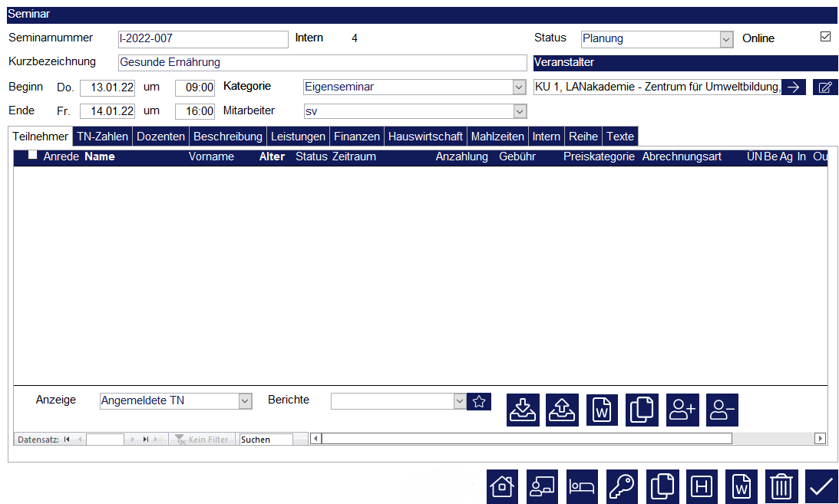The height and width of the screenshot is (504, 839).
Task: Switch to the Dozenten tab
Action: tap(160, 137)
